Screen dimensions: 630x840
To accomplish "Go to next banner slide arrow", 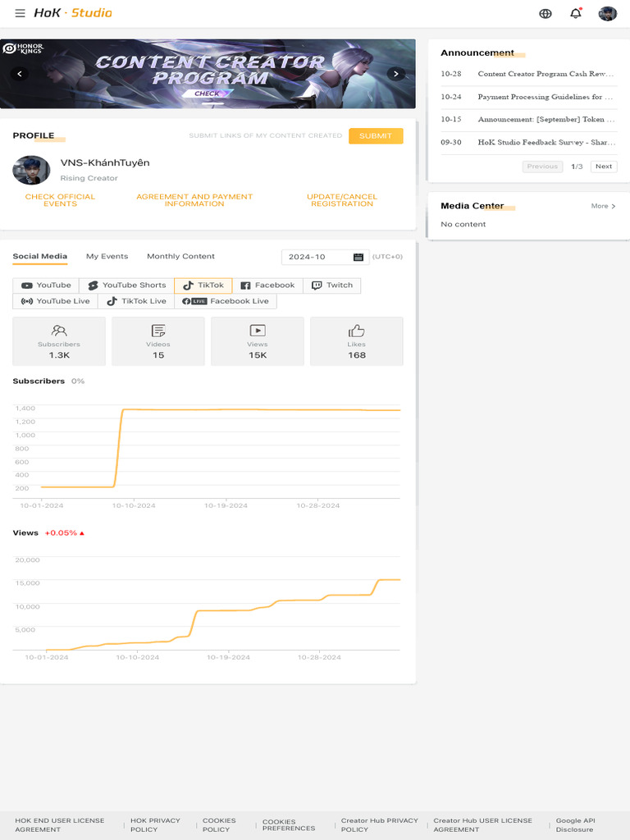I will tap(396, 73).
